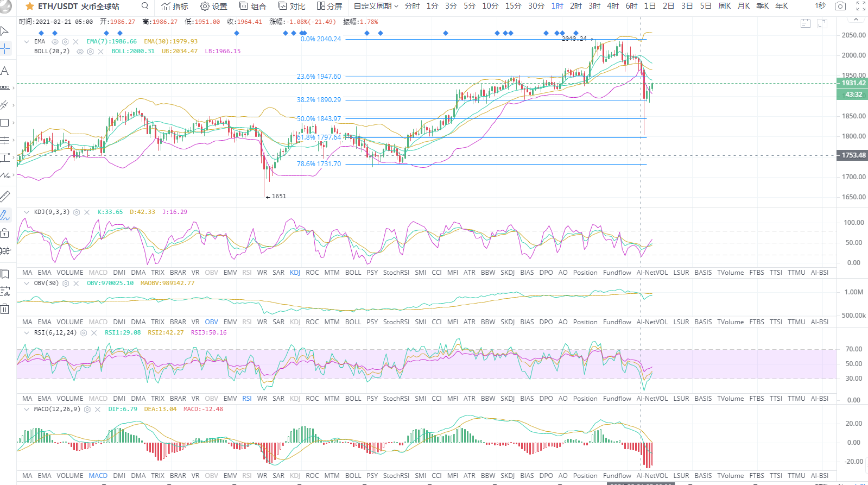This screenshot has height=485, width=868.
Task: Select the rectangle shape tool
Action: pyautogui.click(x=5, y=123)
